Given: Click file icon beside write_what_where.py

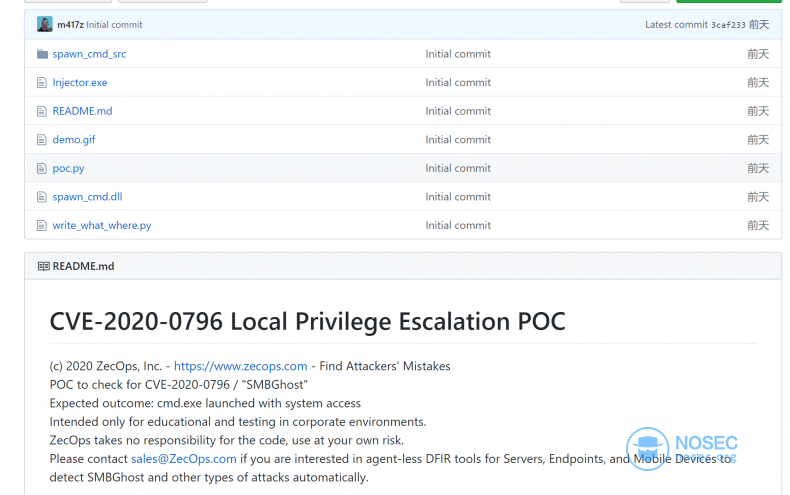Looking at the screenshot, I should coord(42,225).
